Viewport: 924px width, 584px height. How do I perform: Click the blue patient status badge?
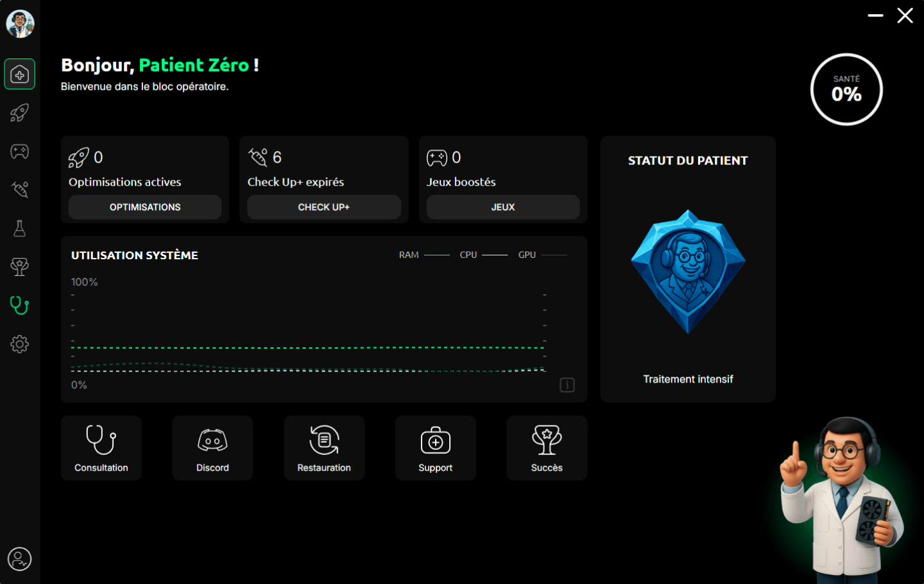click(x=687, y=271)
